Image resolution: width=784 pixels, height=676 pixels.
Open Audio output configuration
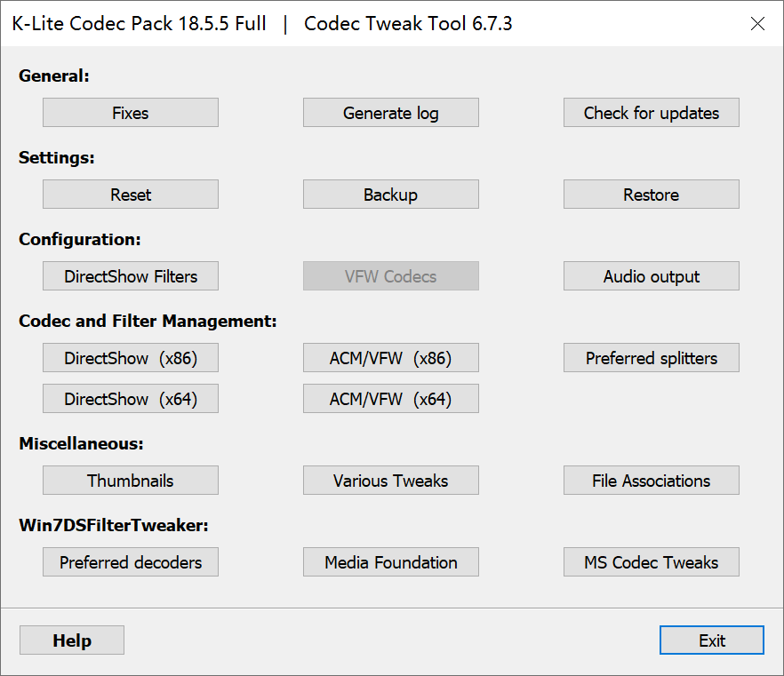click(652, 276)
